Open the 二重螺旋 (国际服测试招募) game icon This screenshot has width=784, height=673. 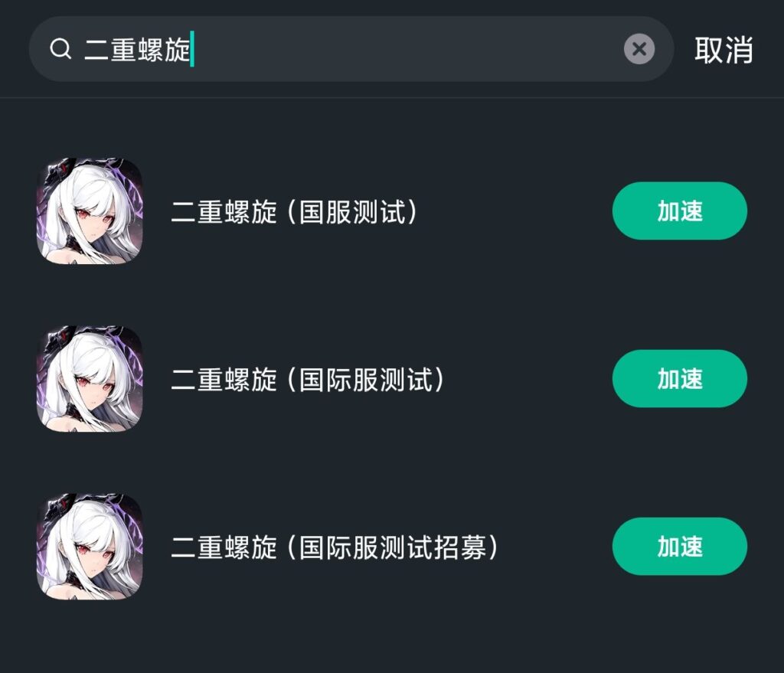point(90,547)
